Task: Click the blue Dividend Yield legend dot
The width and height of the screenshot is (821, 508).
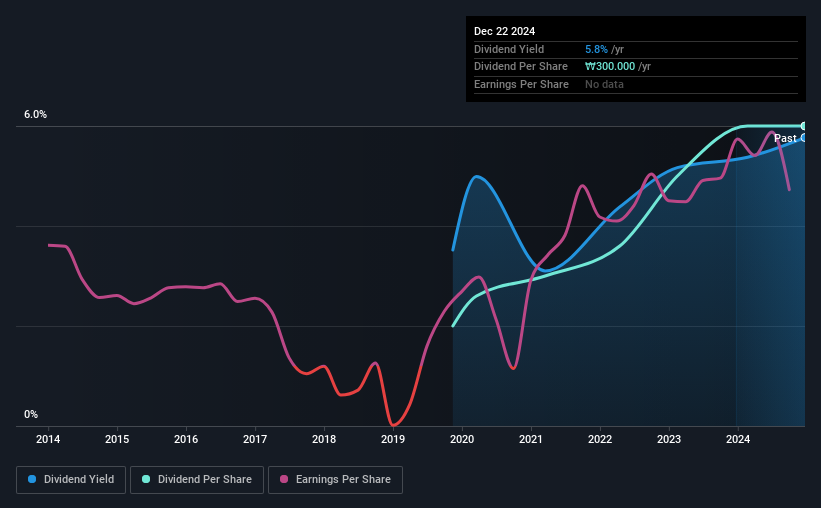Action: tap(32, 479)
